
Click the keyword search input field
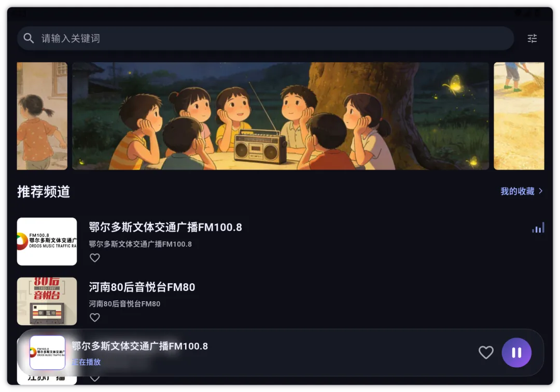(265, 38)
